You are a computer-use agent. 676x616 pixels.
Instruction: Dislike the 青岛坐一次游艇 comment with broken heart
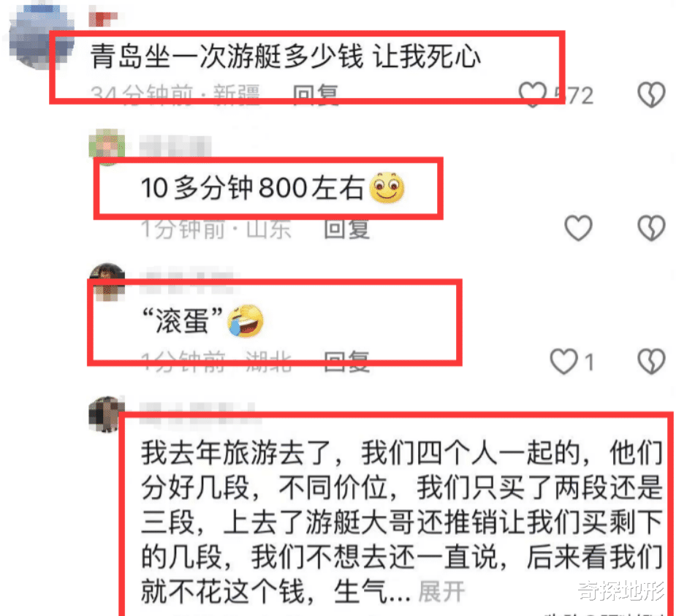click(651, 94)
